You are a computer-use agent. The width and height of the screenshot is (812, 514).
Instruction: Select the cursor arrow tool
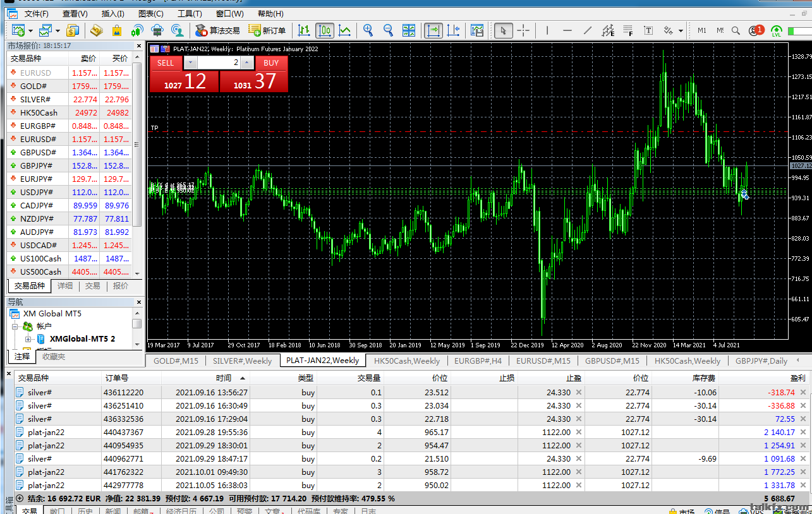tap(504, 30)
